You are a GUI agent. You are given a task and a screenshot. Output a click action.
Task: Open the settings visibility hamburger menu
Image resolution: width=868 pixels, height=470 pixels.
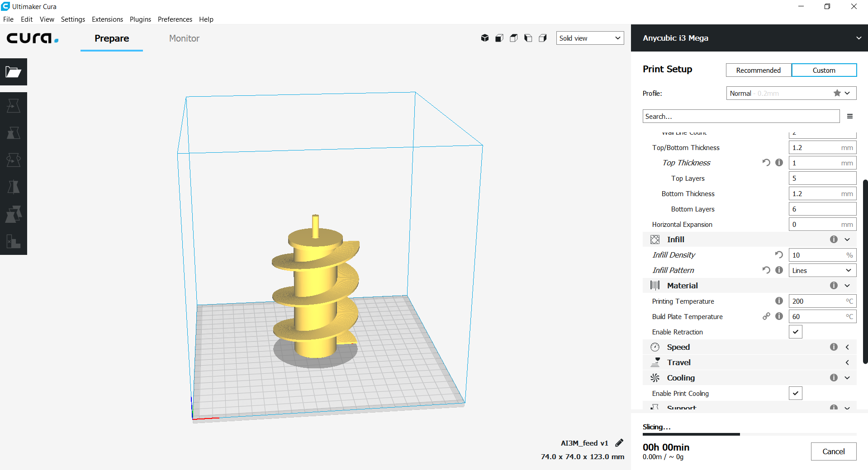[x=850, y=116]
